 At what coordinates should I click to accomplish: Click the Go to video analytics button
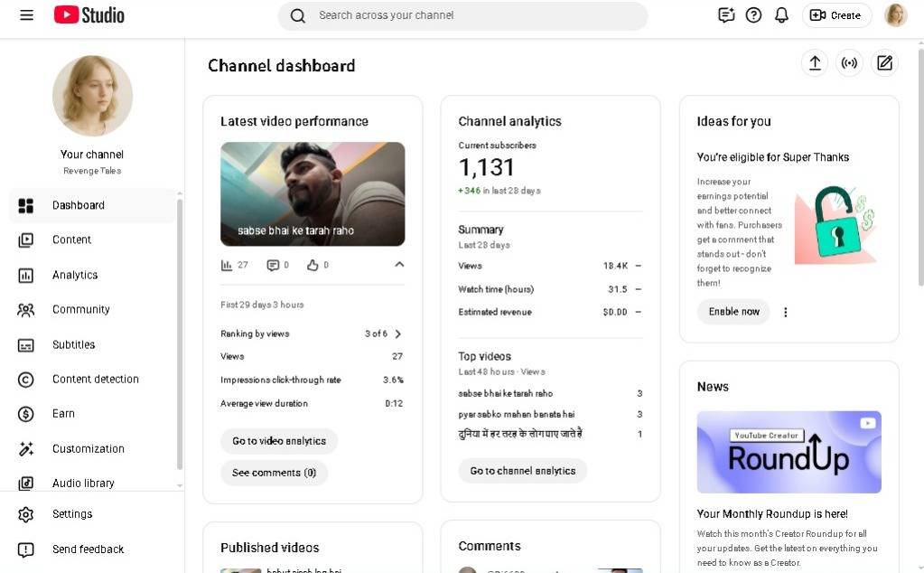click(279, 441)
